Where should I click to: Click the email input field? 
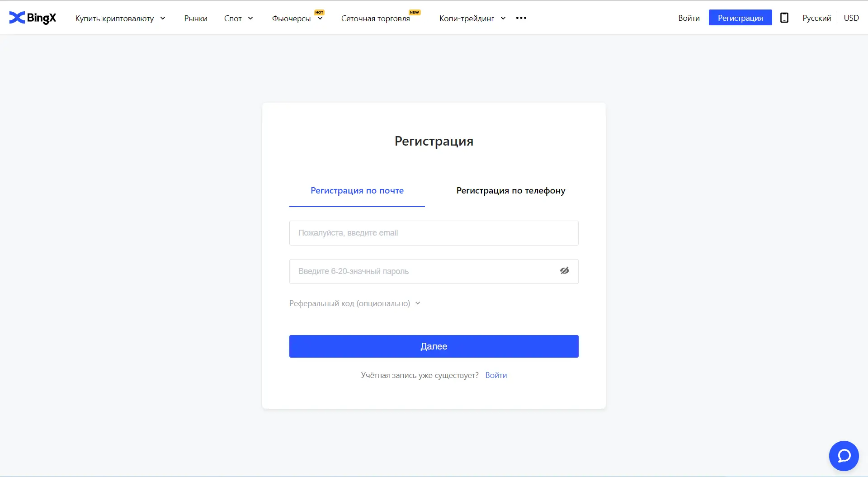434,233
